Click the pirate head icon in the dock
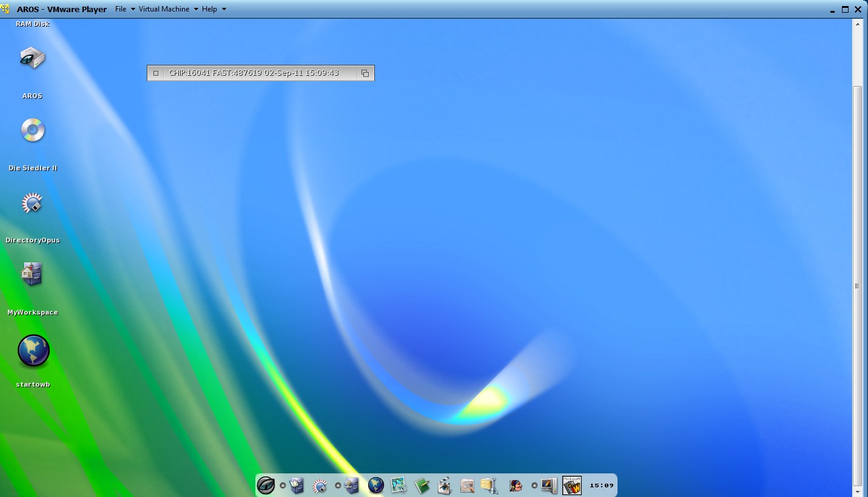 tap(516, 485)
